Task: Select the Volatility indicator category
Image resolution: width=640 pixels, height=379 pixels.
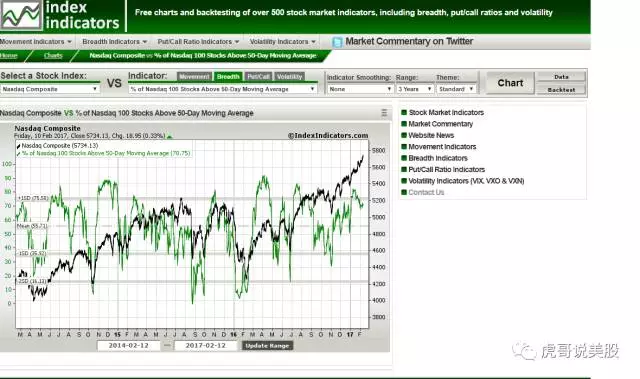Action: tap(289, 76)
